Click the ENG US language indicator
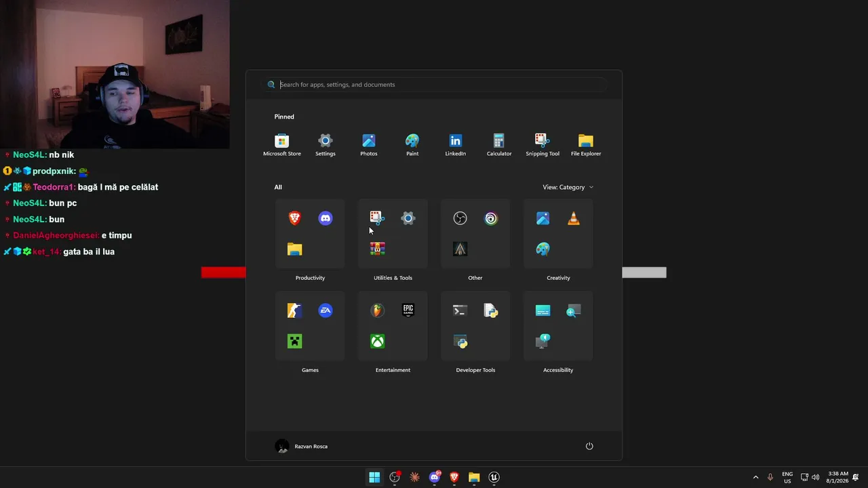The width and height of the screenshot is (868, 488). click(787, 477)
